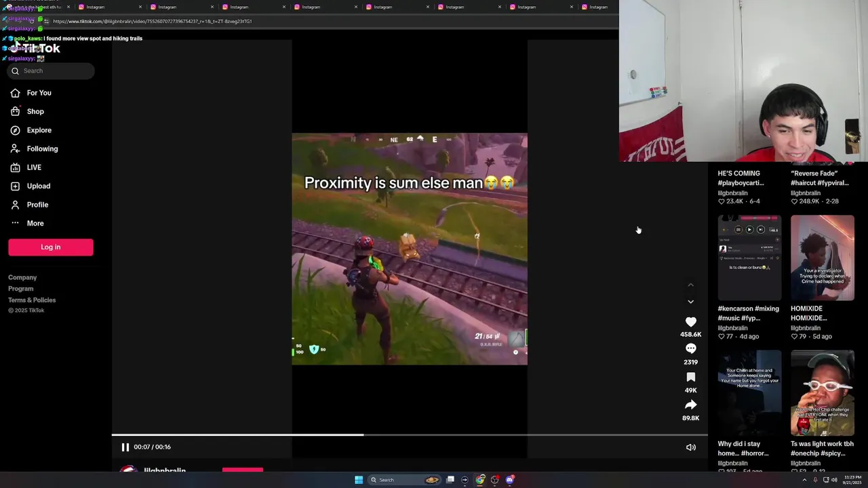Go to previous video with up chevron

click(690, 285)
